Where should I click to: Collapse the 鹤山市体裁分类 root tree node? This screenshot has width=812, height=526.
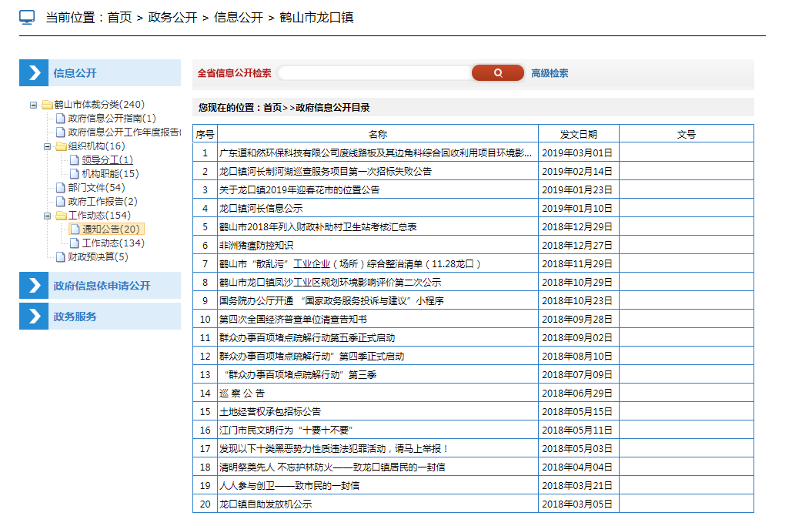point(34,105)
